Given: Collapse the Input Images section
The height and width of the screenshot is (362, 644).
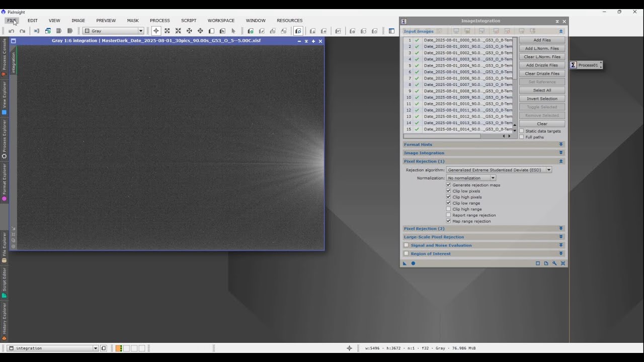Looking at the screenshot, I should click(561, 31).
